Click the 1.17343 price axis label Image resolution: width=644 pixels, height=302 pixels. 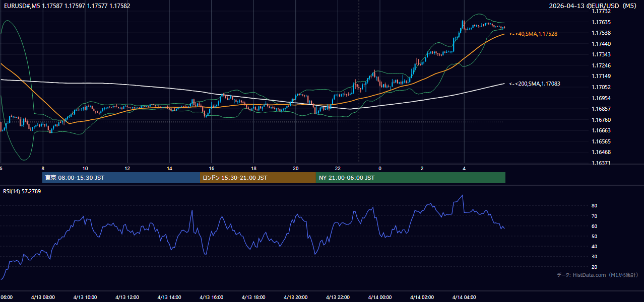tap(601, 54)
